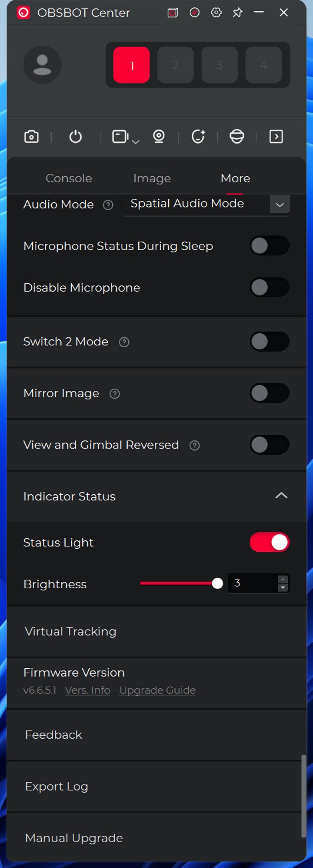This screenshot has width=313, height=868.
Task: Click the power/sleep icon in toolbar
Action: (x=76, y=137)
